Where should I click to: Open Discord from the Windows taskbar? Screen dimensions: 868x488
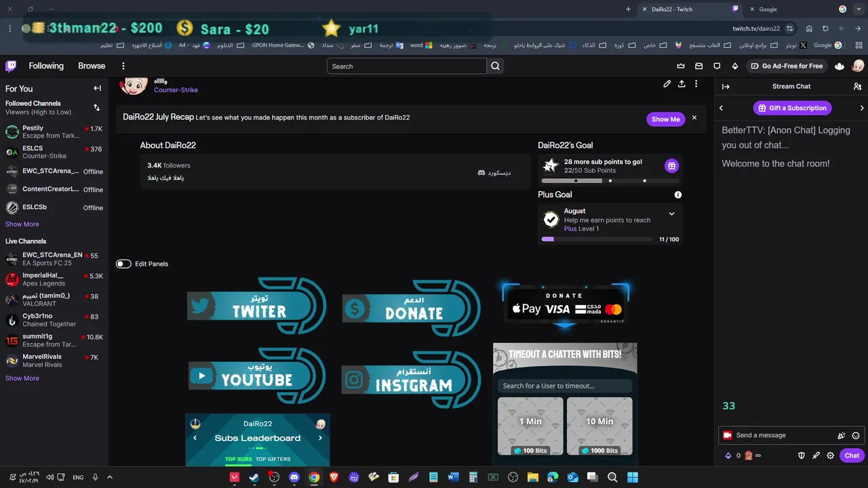pos(294,477)
